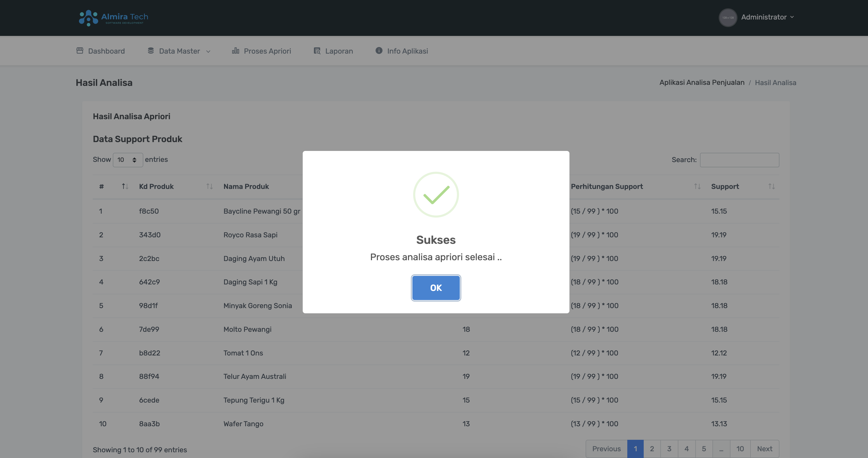868x458 pixels.
Task: Go to page 3 in pagination
Action: [x=669, y=449]
